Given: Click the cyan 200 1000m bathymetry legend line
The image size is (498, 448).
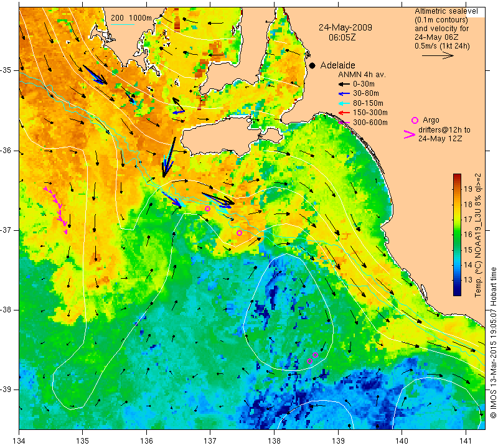Looking at the screenshot, I should pyautogui.click(x=122, y=24).
